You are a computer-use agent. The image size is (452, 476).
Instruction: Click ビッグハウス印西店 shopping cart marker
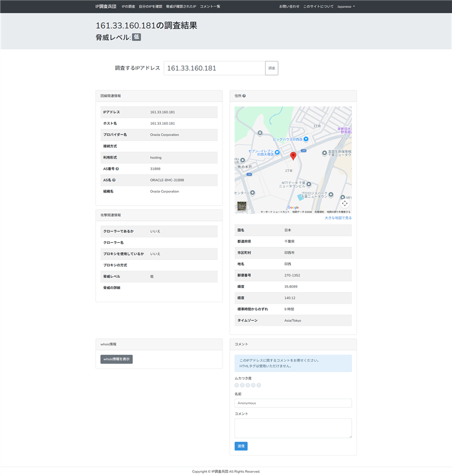point(306,139)
